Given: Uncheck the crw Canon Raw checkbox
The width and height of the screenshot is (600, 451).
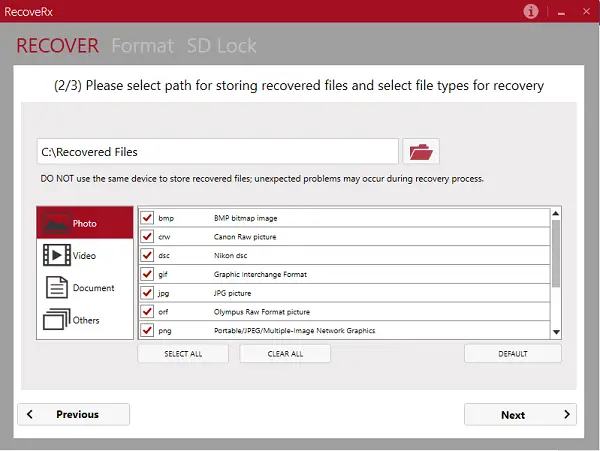Looking at the screenshot, I should coord(147,236).
